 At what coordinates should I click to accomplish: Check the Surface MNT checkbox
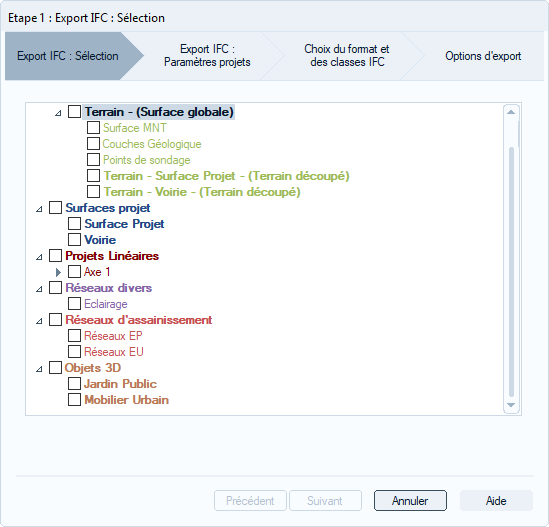pyautogui.click(x=93, y=128)
